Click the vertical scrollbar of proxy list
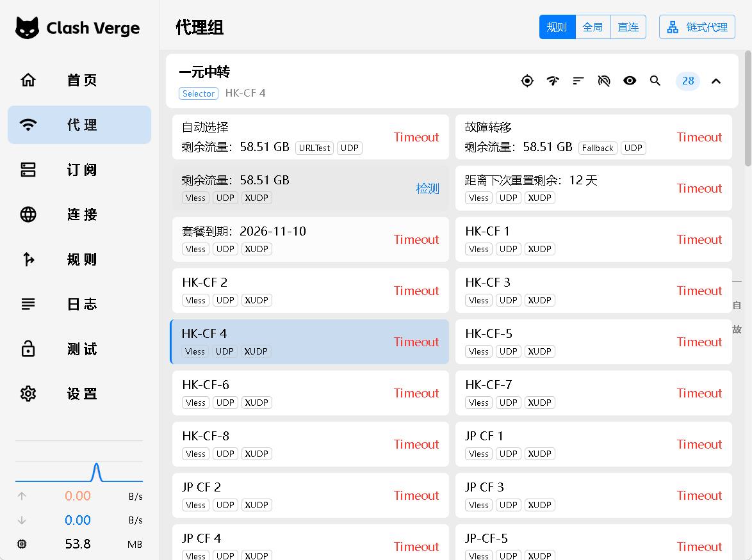Screen dimensions: 752x560 point(748,109)
